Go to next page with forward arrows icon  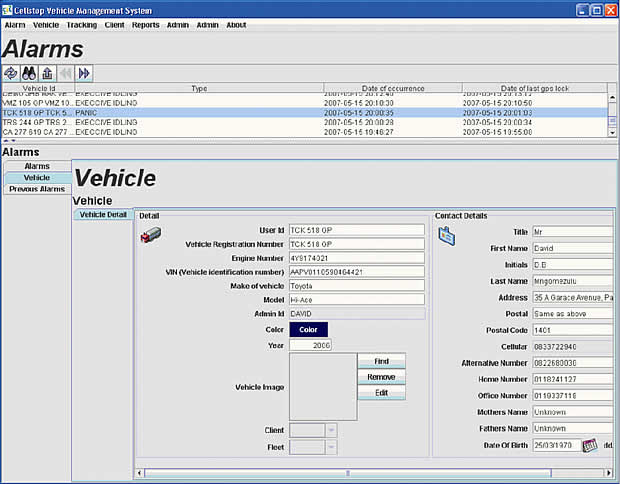(84, 73)
